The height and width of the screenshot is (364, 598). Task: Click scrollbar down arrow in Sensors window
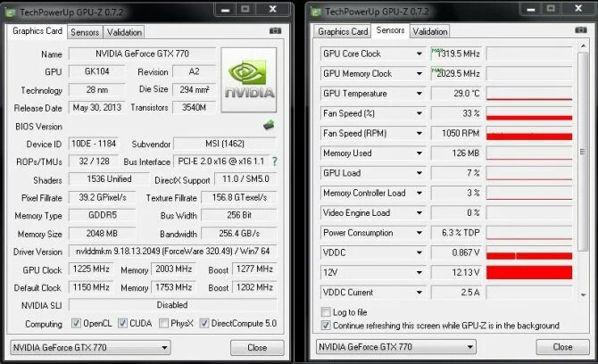point(583,294)
